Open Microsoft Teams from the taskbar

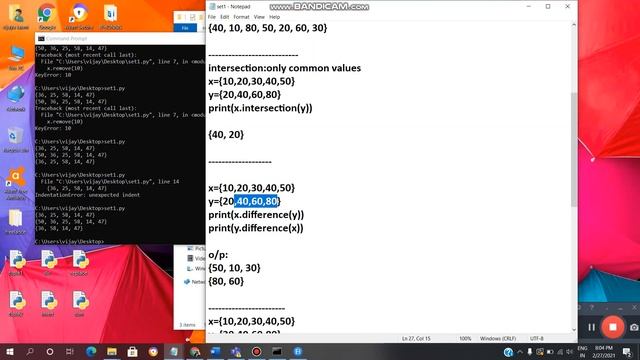[x=236, y=351]
